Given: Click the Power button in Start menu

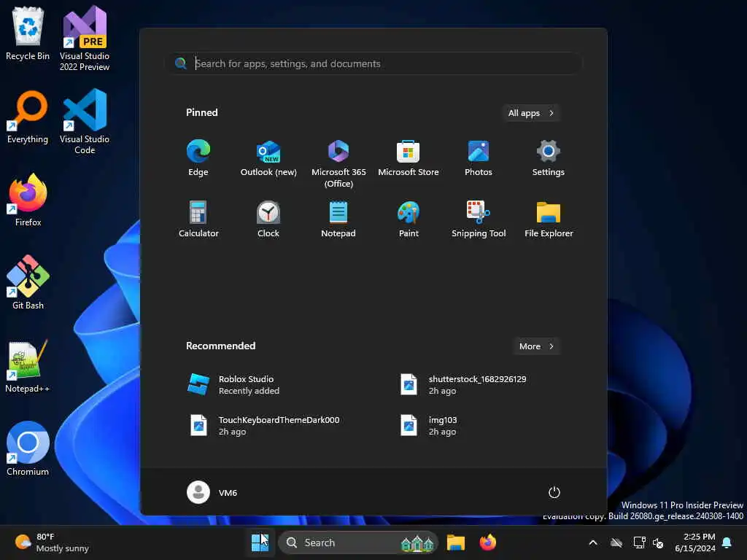Looking at the screenshot, I should [x=554, y=492].
